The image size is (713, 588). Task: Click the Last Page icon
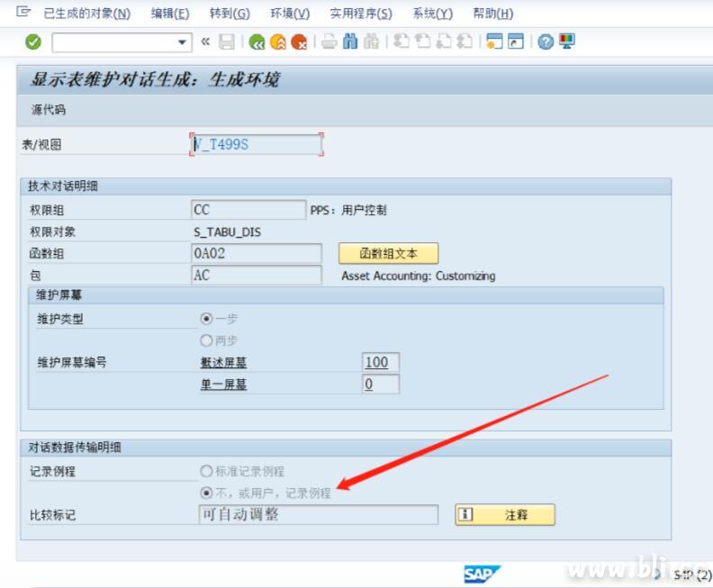pyautogui.click(x=465, y=41)
